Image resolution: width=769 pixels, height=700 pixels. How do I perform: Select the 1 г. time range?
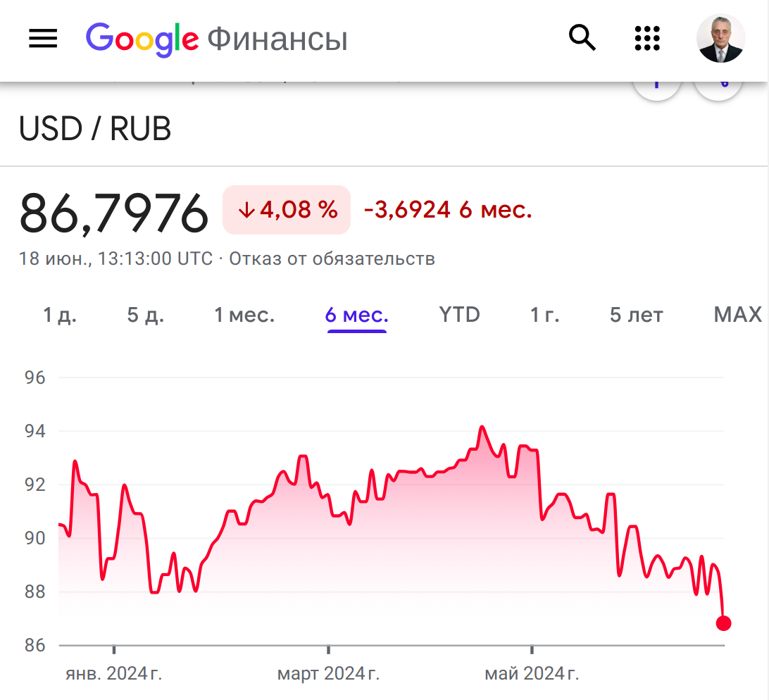click(544, 315)
